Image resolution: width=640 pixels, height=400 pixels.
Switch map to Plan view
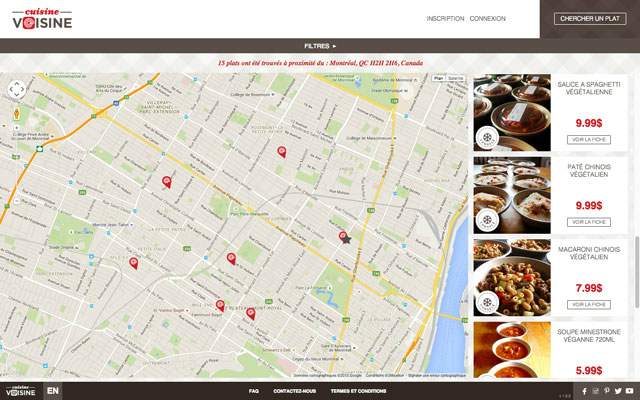click(x=438, y=78)
